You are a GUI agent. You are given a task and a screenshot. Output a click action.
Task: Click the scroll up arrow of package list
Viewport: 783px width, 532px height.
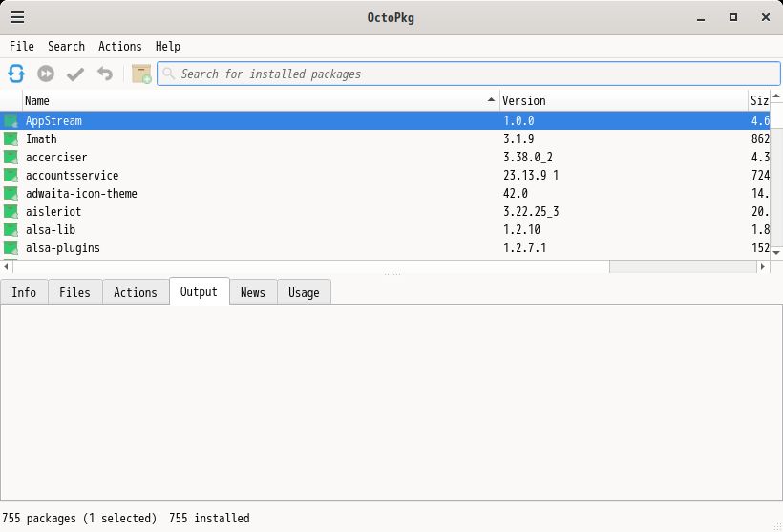tap(776, 96)
